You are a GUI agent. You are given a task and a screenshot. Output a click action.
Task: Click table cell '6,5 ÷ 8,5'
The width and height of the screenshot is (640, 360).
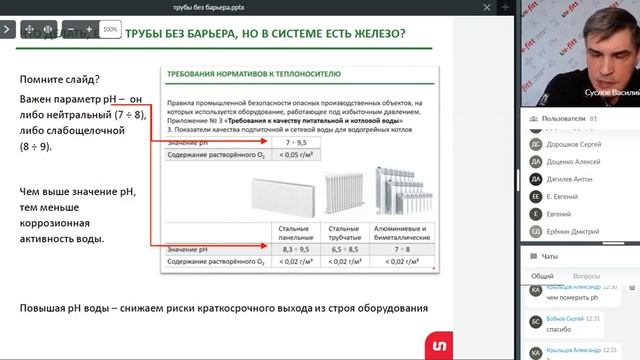click(x=345, y=249)
